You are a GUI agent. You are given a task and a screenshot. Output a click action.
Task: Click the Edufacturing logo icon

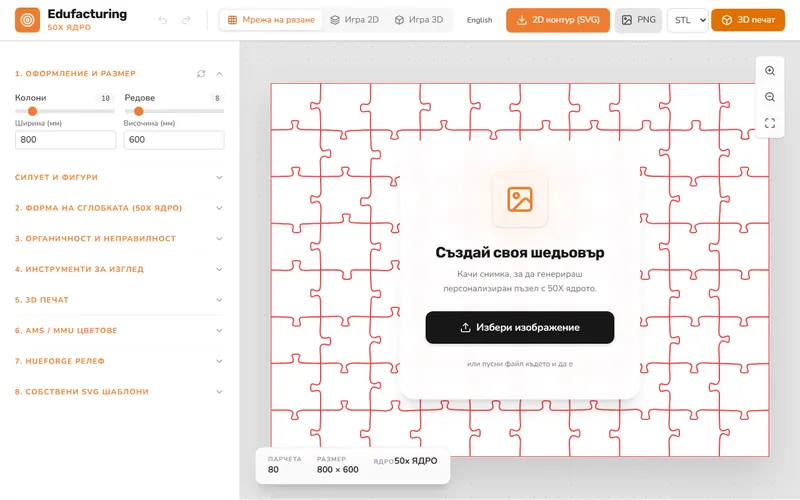tap(28, 20)
